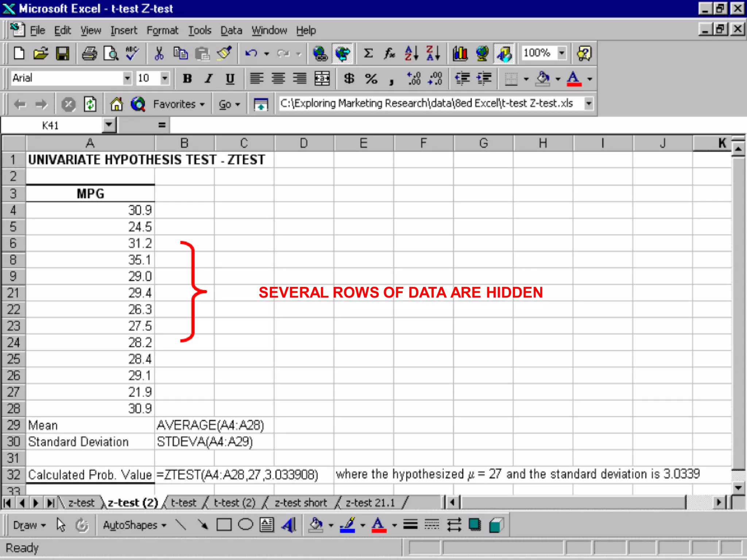
Task: Launch the Chart Wizard icon
Action: click(x=460, y=54)
